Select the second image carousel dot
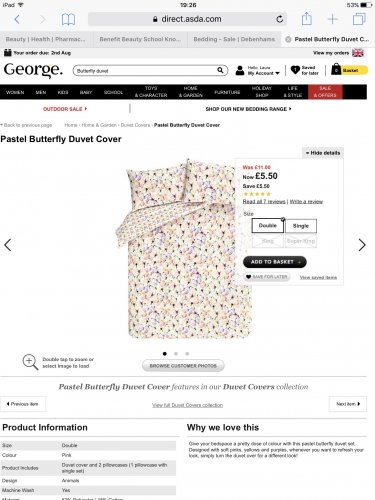The width and height of the screenshot is (375, 500). [x=176, y=354]
